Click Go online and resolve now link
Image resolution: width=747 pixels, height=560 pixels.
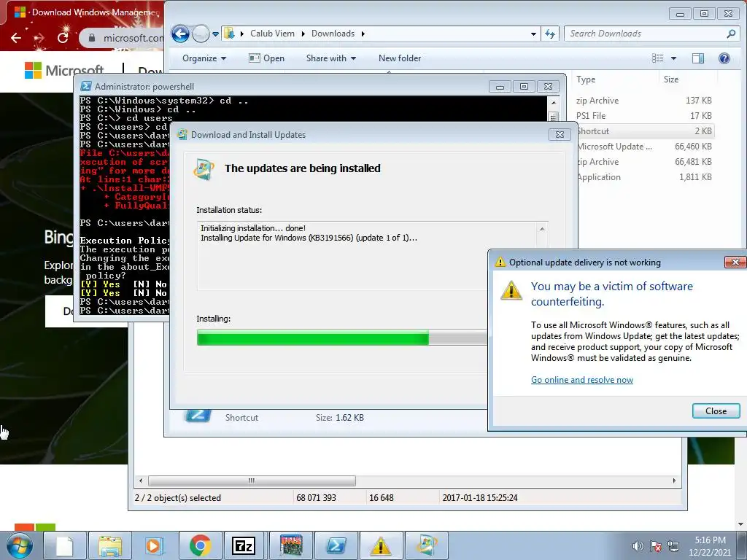pyautogui.click(x=581, y=379)
